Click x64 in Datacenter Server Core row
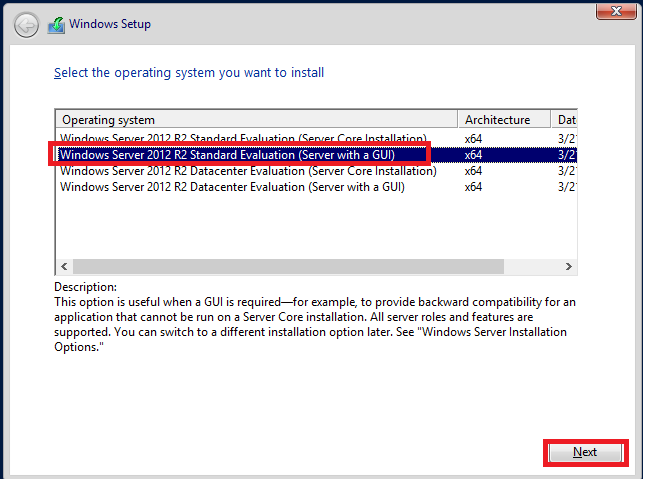The height and width of the screenshot is (483, 648). 473,171
